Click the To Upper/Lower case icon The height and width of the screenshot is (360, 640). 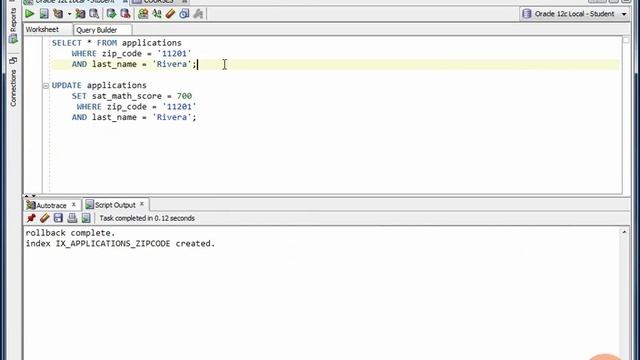(x=157, y=14)
